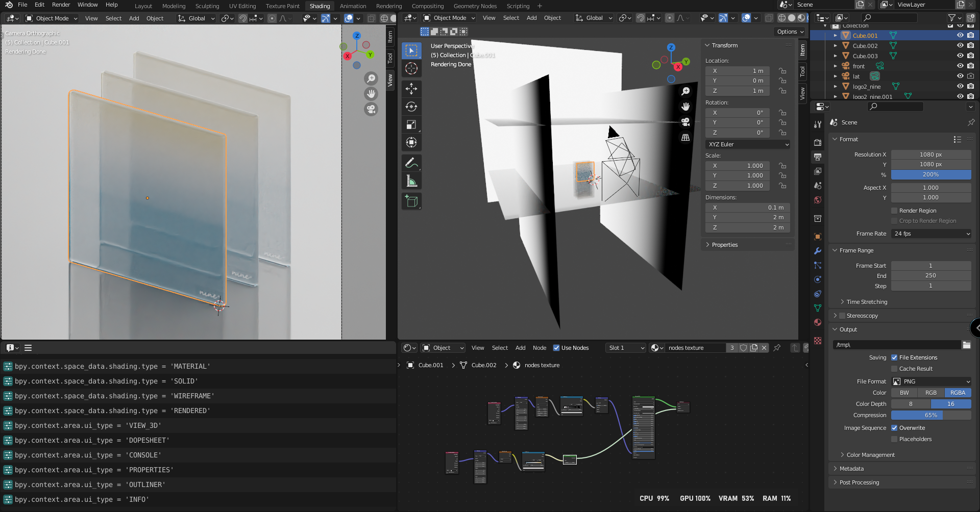
Task: Switch to the Compositing workspace tab
Action: [427, 6]
